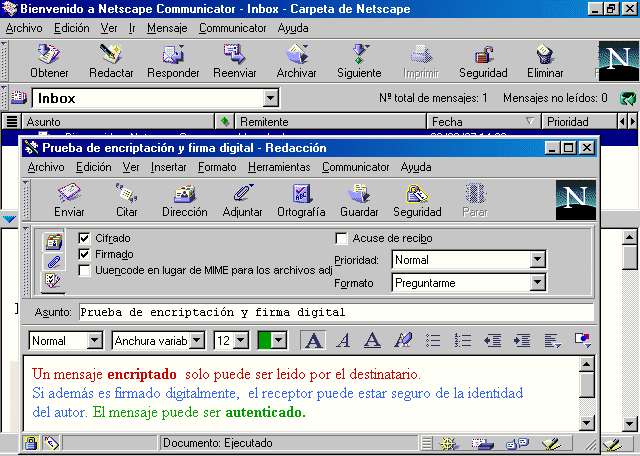Send the message with Enviar
Image resolution: width=640 pixels, height=456 pixels.
69,200
